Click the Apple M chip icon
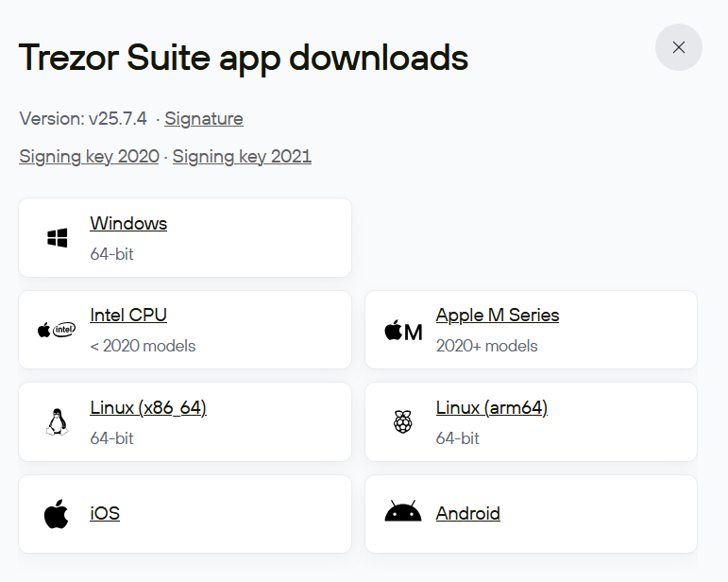Viewport: 728px width, 582px height. (x=403, y=331)
